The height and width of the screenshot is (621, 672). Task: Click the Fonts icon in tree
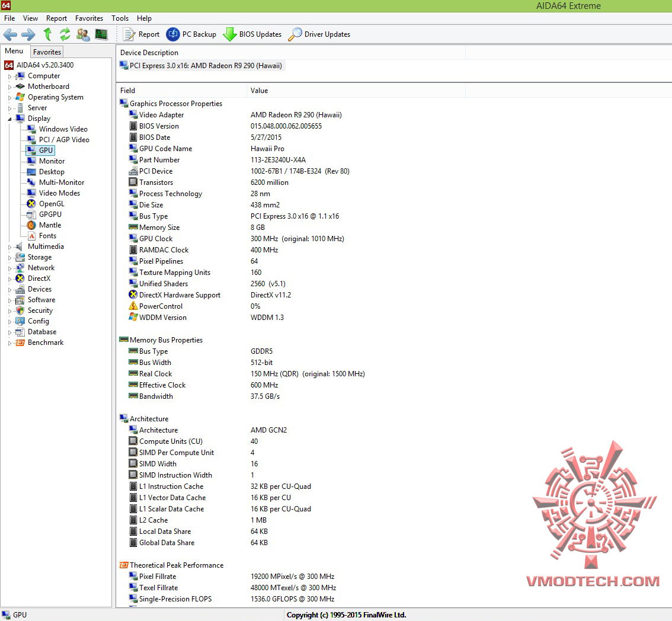[x=31, y=236]
